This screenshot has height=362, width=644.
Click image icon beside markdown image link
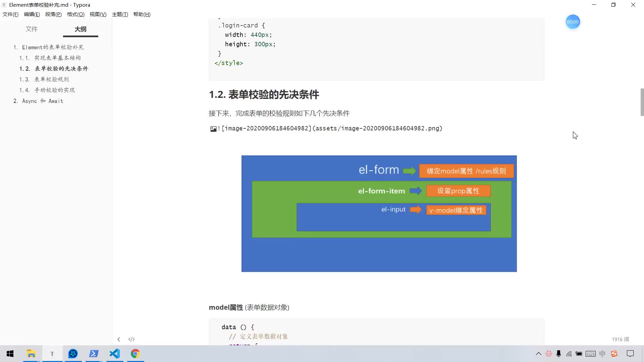[213, 129]
